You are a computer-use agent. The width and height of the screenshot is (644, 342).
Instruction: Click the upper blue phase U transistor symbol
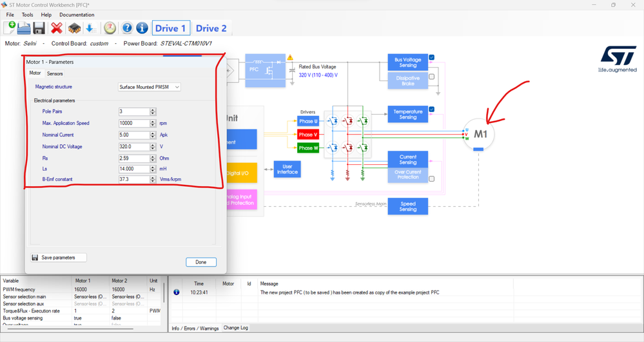[332, 120]
